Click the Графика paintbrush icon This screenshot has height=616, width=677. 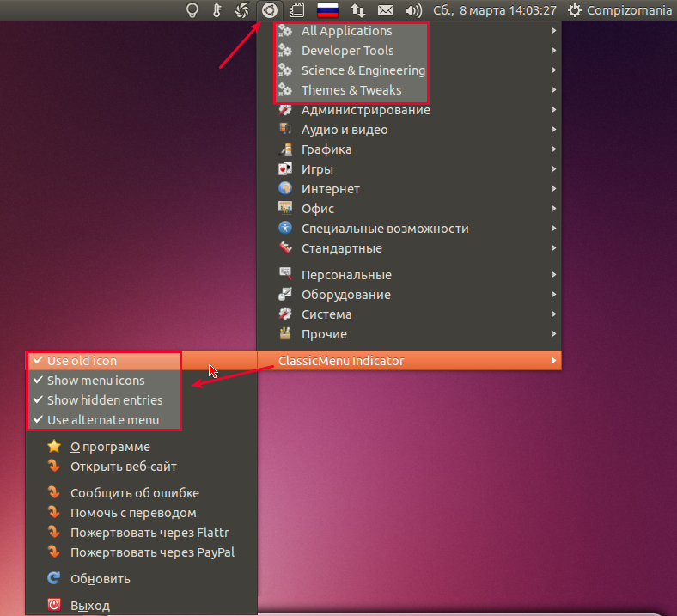pyautogui.click(x=285, y=149)
